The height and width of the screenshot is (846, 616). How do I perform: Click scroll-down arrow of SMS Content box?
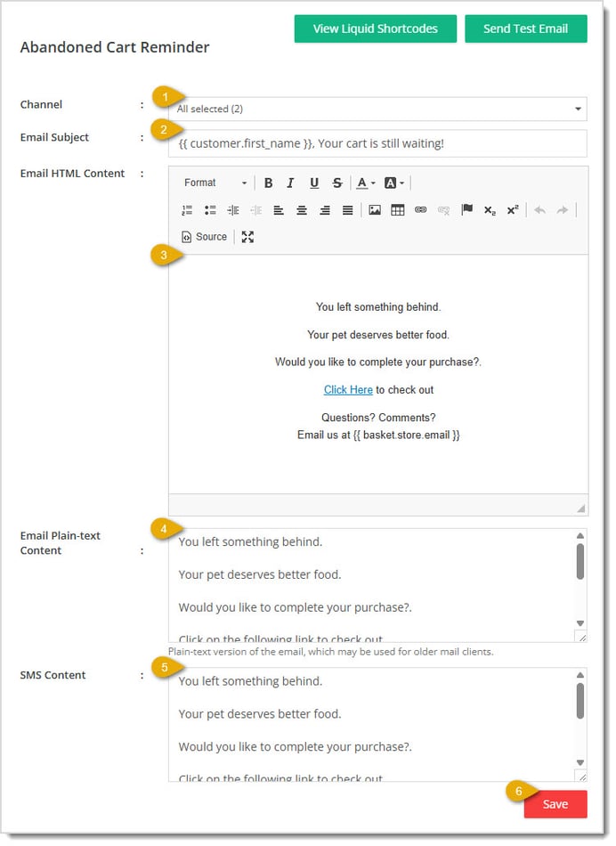click(x=580, y=763)
